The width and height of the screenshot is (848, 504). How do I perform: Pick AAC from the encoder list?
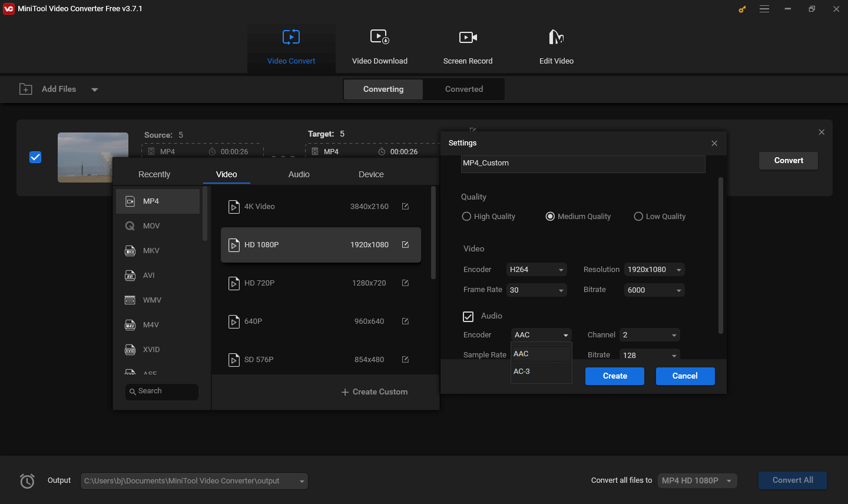click(541, 354)
